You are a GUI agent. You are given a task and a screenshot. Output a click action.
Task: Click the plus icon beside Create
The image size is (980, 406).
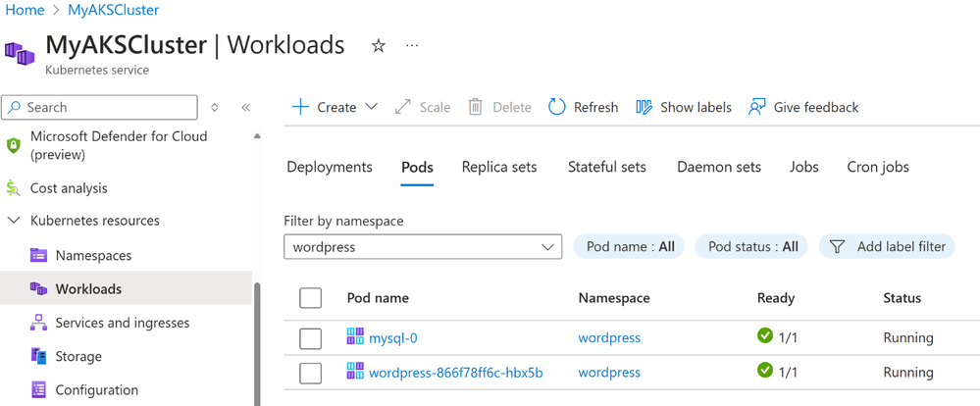coord(300,107)
